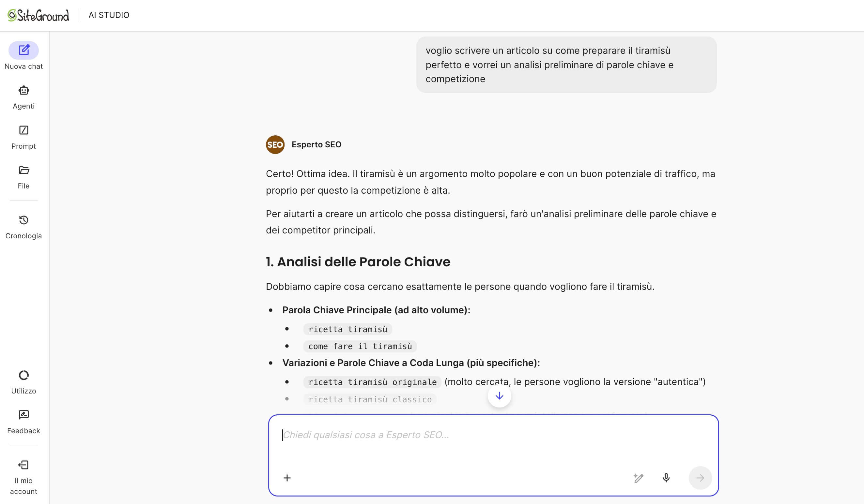Attach a file using the plus icon

pyautogui.click(x=287, y=478)
